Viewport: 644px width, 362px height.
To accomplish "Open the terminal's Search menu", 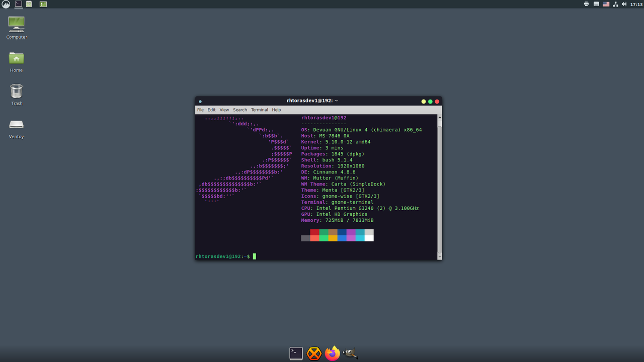I will click(240, 110).
